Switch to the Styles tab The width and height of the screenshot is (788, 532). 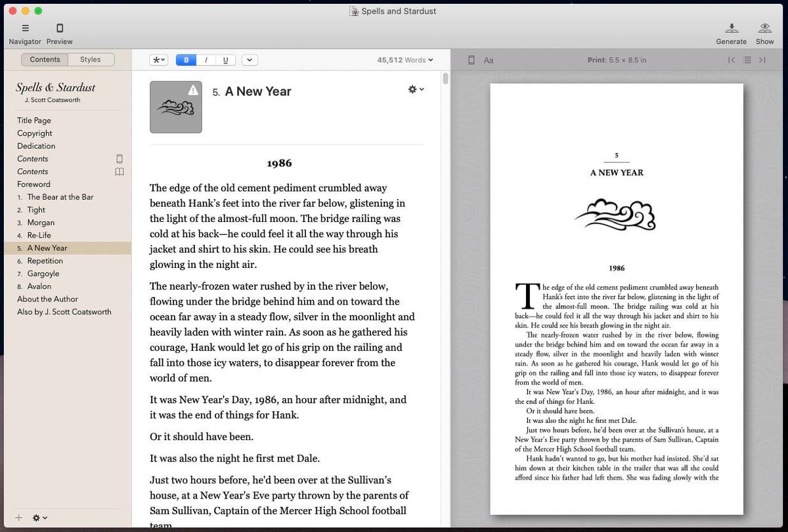pos(91,59)
